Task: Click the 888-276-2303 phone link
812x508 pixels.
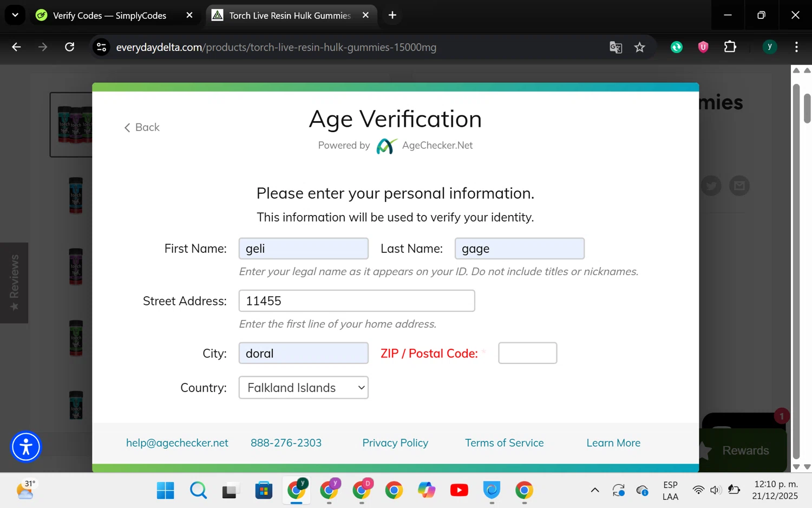Action: (x=286, y=443)
